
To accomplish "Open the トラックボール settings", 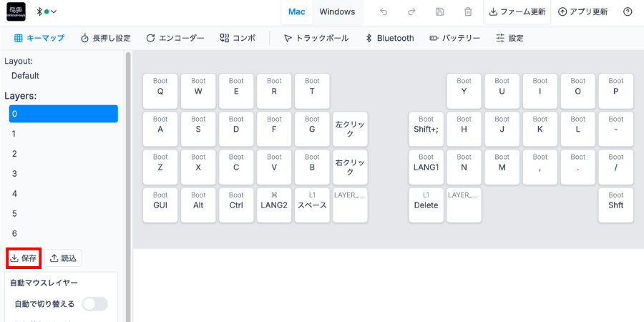I will [316, 38].
